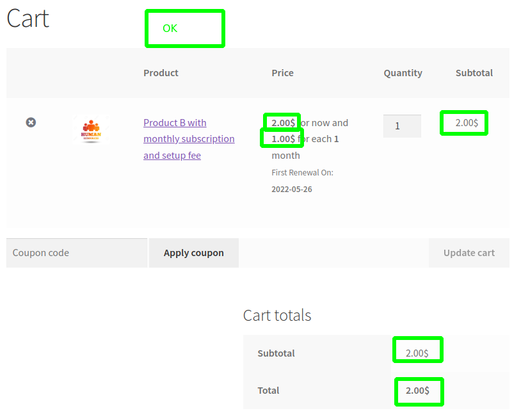Select the Price column header
The height and width of the screenshot is (420, 521).
[x=282, y=73]
